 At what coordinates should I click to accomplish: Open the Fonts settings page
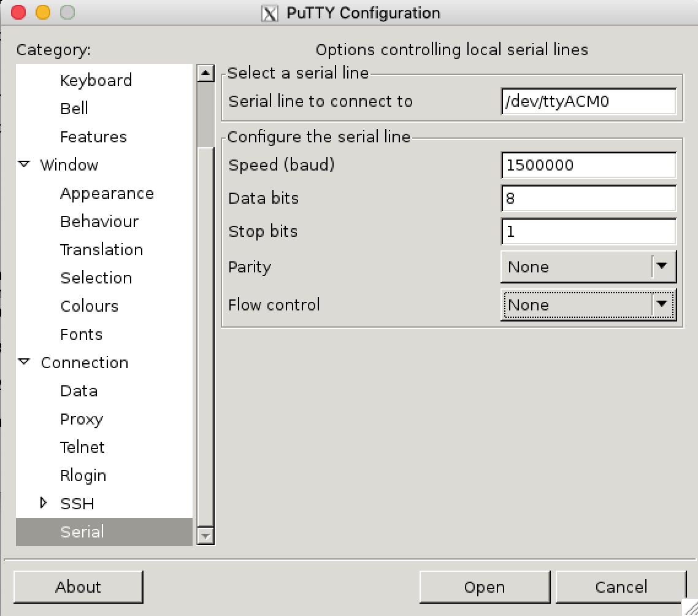click(81, 334)
